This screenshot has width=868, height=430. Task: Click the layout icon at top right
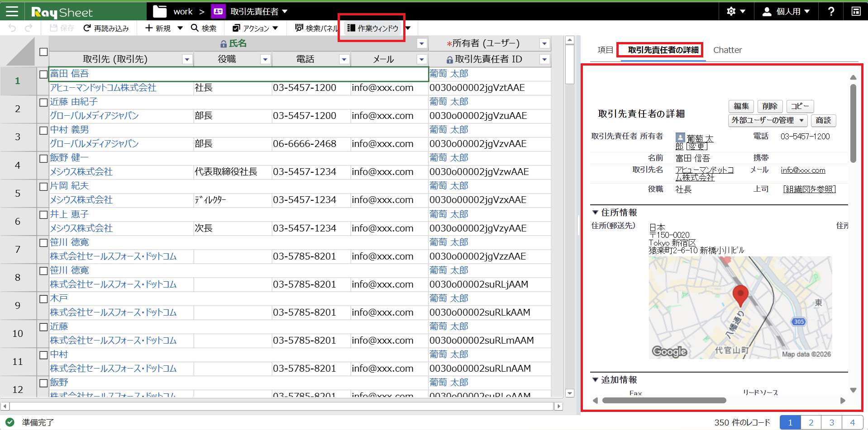coord(856,11)
